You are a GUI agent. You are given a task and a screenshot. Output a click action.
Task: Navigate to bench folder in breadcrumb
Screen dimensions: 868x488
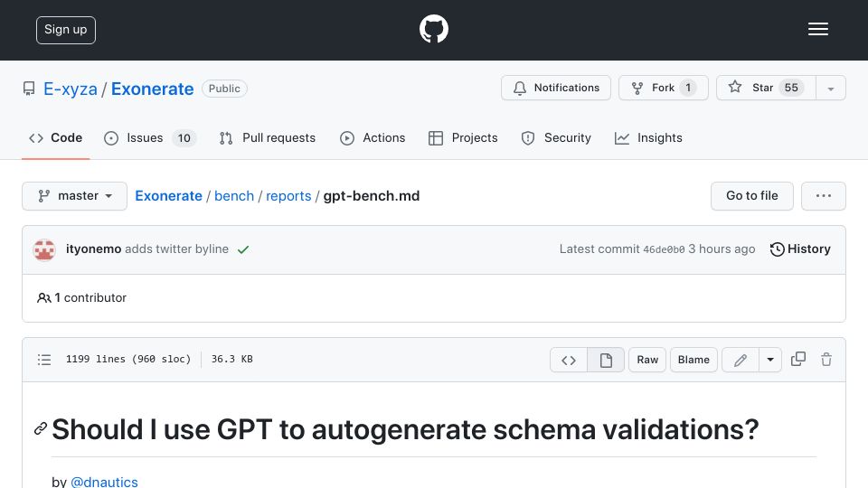click(234, 196)
